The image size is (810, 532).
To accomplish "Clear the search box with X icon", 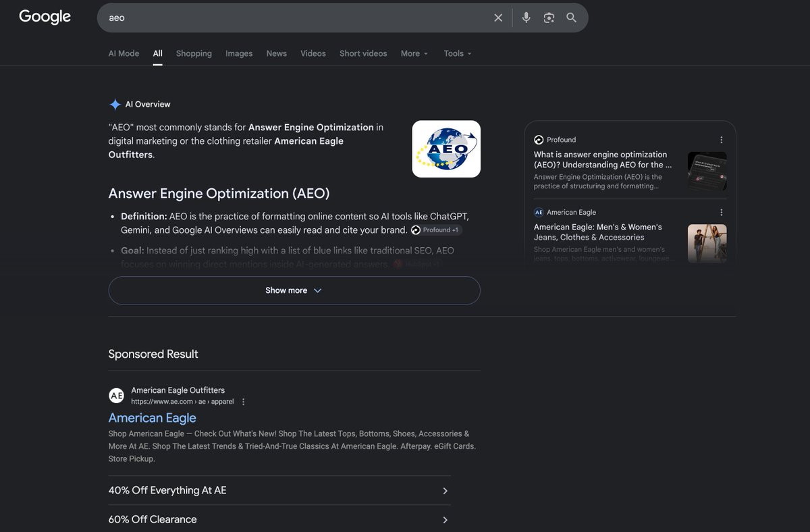I will [498, 18].
